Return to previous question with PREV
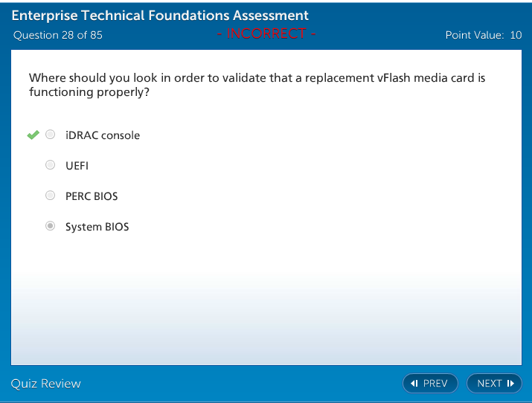The image size is (532, 403). click(430, 384)
